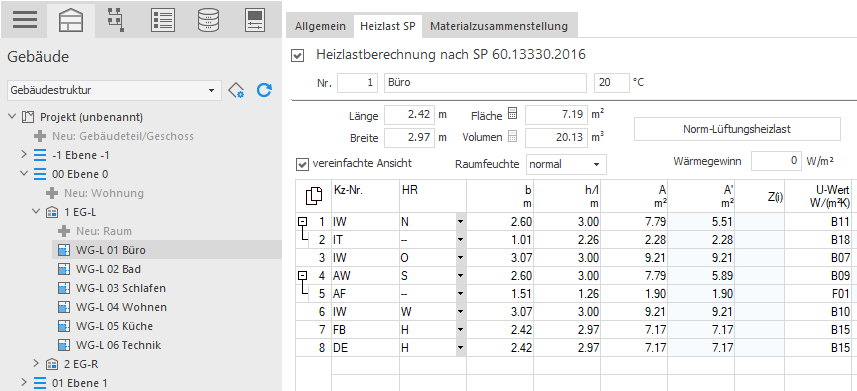This screenshot has width=857, height=391.
Task: Collapse the row 4 AW sub-element group
Action: [302, 276]
